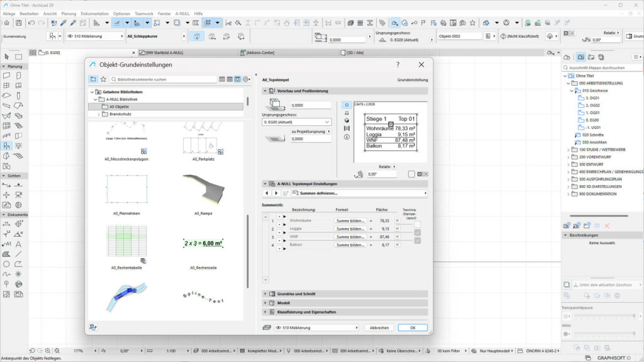Open the Ursprungsgeschoss dropdown showing 0. EG00 (Aktuell)
This screenshot has height=362, width=644.
click(297, 122)
